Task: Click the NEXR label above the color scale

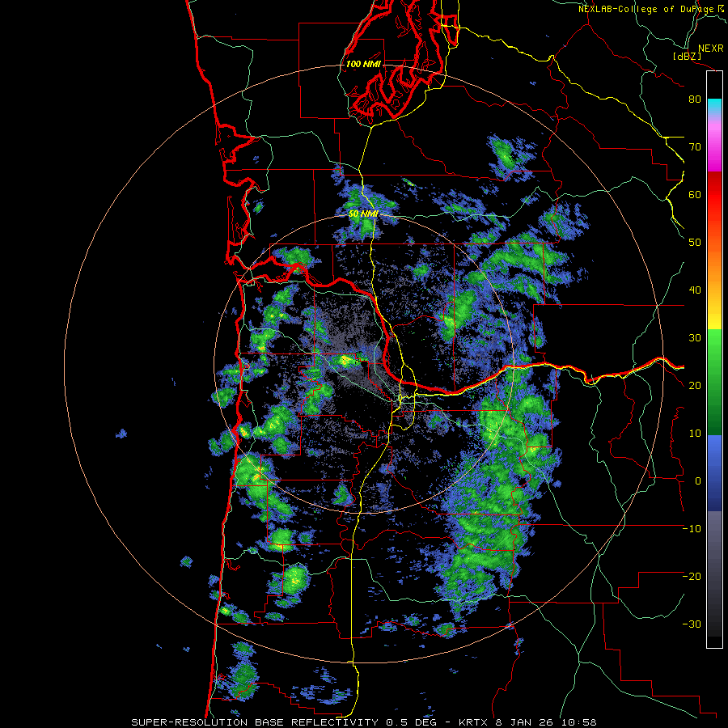Action: [x=710, y=49]
